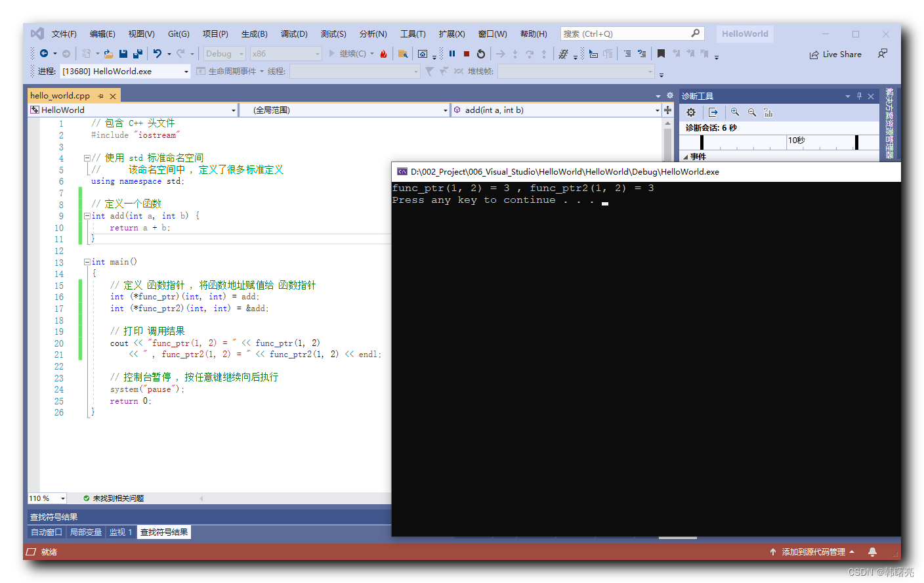Click the notification bell in status bar
This screenshot has width=924, height=583.
tap(872, 551)
